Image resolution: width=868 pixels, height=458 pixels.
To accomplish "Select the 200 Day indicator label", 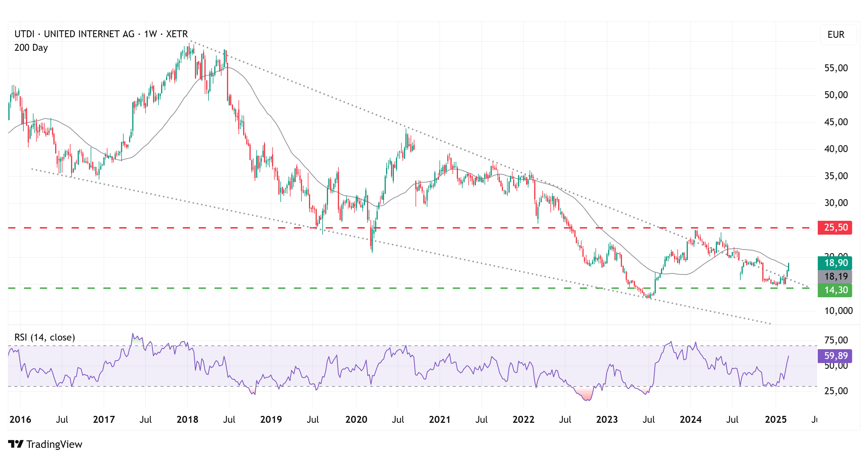I will point(31,48).
